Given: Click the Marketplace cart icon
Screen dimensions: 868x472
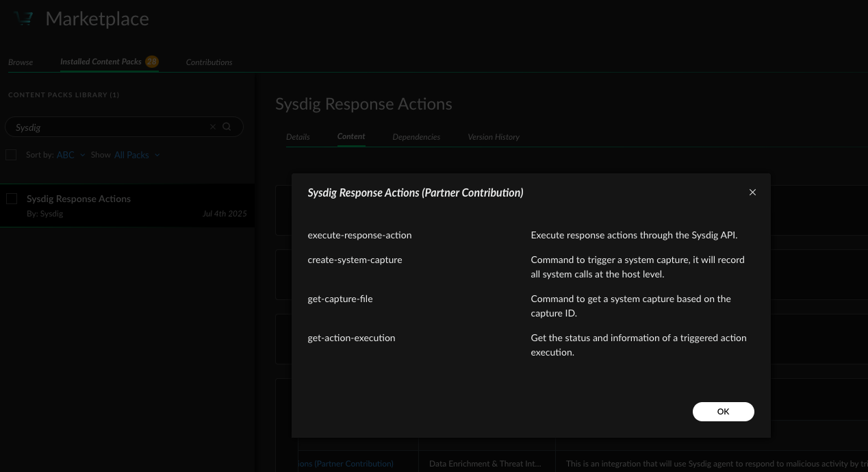Looking at the screenshot, I should [23, 18].
